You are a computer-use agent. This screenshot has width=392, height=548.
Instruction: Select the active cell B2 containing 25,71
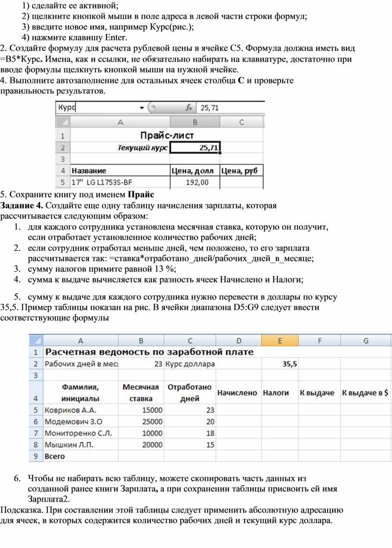point(195,148)
